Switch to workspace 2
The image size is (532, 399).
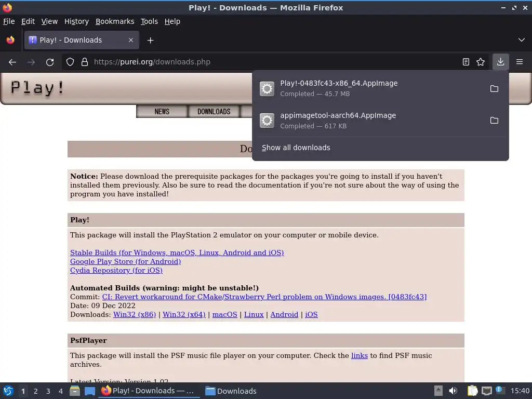point(36,391)
